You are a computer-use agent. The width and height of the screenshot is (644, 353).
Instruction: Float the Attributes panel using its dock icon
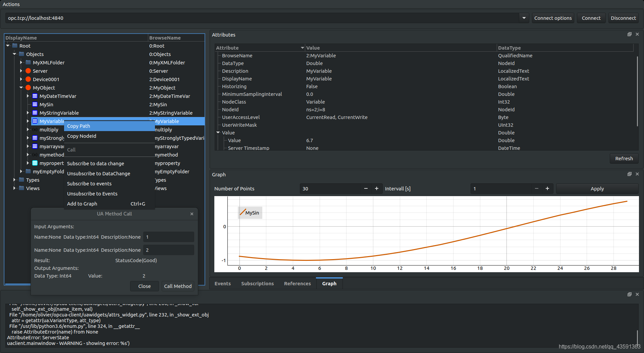point(629,35)
